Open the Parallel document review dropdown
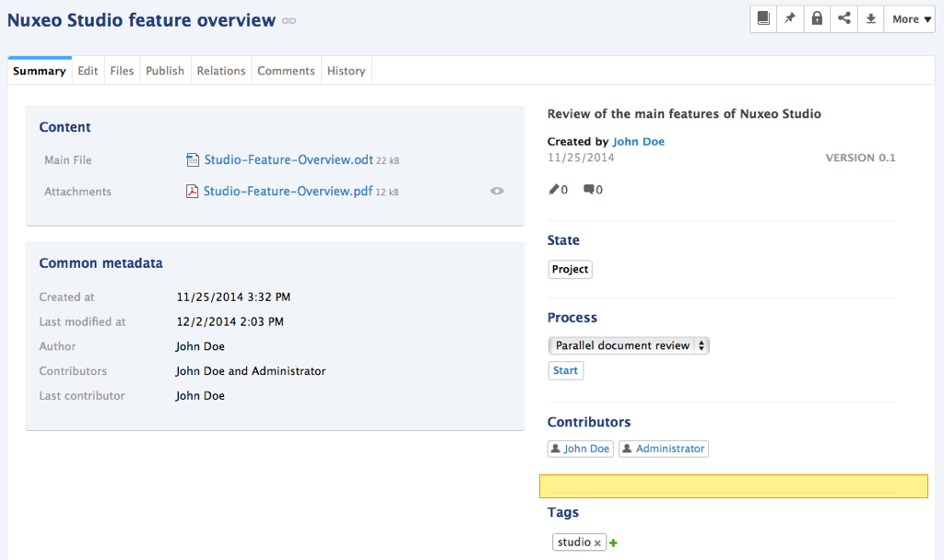Image resolution: width=944 pixels, height=560 pixels. click(629, 345)
